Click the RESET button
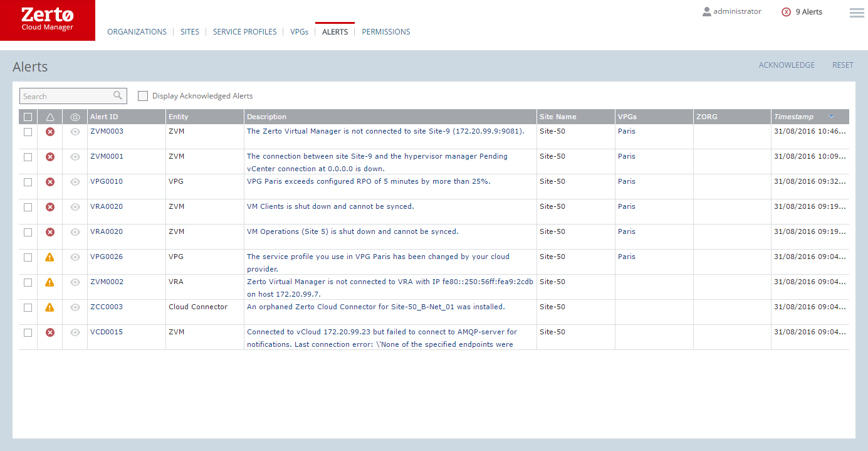868x451 pixels. pos(843,65)
